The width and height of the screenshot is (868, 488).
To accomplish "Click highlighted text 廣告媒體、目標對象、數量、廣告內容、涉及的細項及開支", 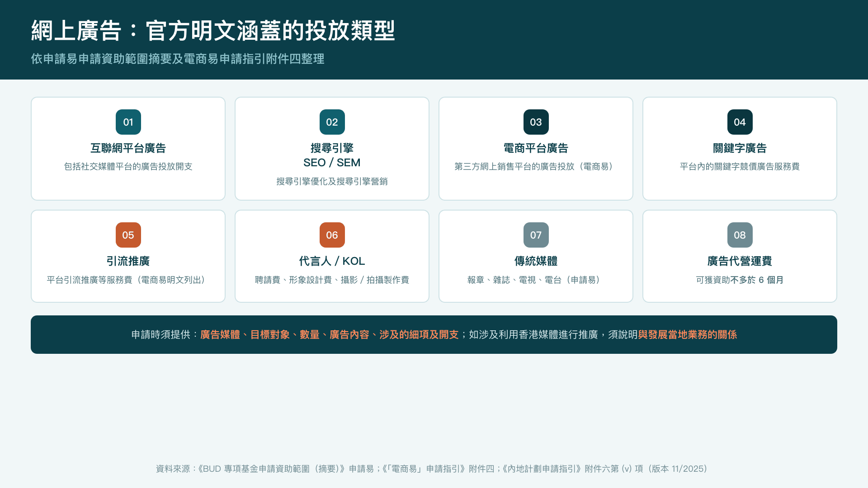I will click(329, 335).
